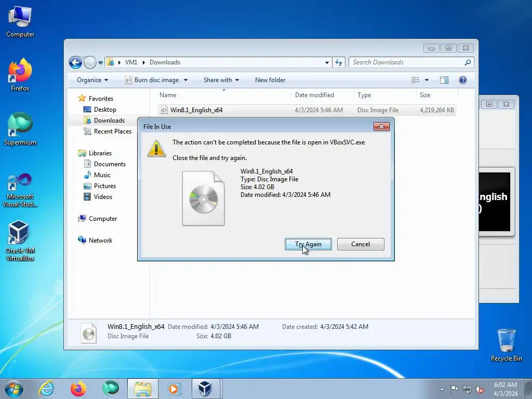Open the network tray icon

tap(467, 389)
